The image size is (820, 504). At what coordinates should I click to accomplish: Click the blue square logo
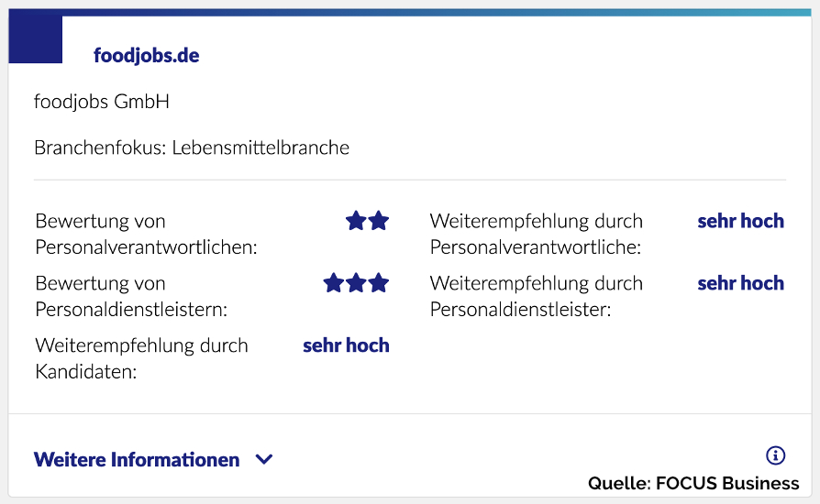35,39
